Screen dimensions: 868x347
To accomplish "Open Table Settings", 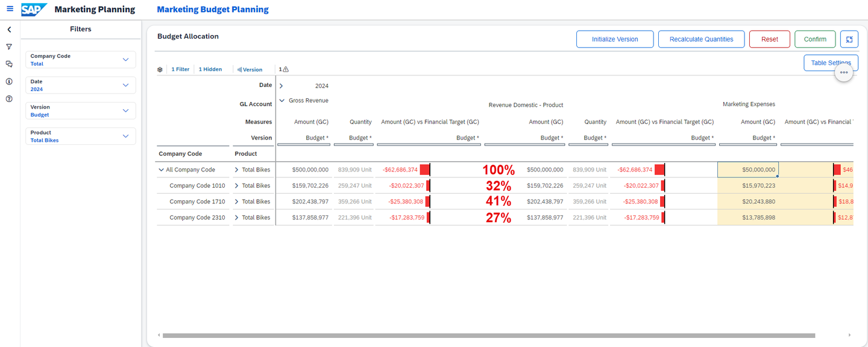I will click(x=831, y=63).
